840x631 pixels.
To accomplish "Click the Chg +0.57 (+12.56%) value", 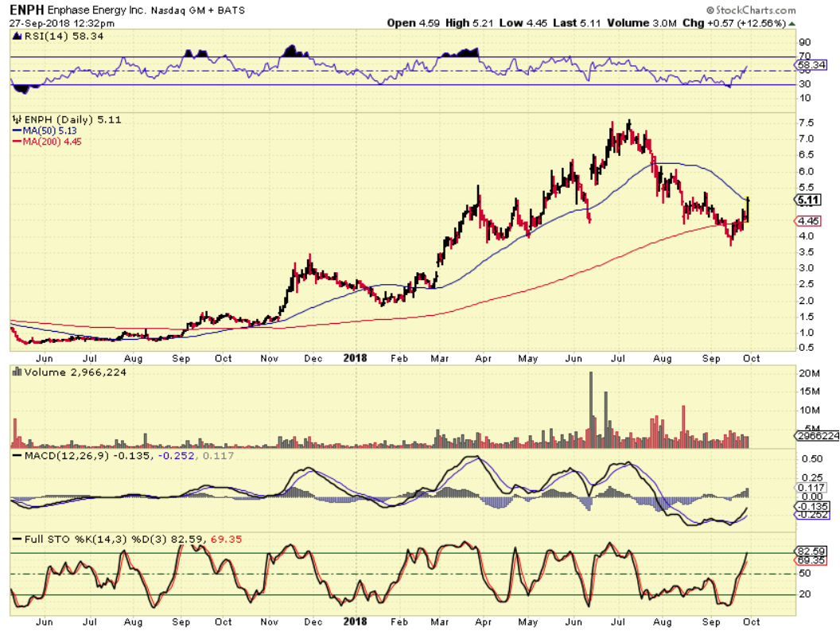I will [x=734, y=23].
